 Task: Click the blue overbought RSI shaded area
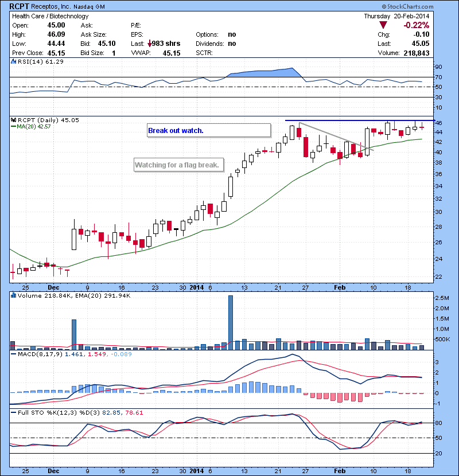[264, 73]
